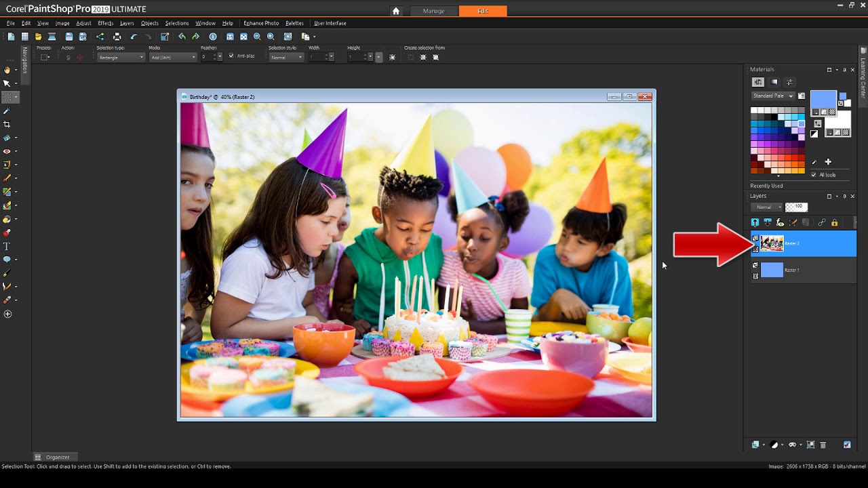Click the lock transparency padlock icon

point(834,222)
